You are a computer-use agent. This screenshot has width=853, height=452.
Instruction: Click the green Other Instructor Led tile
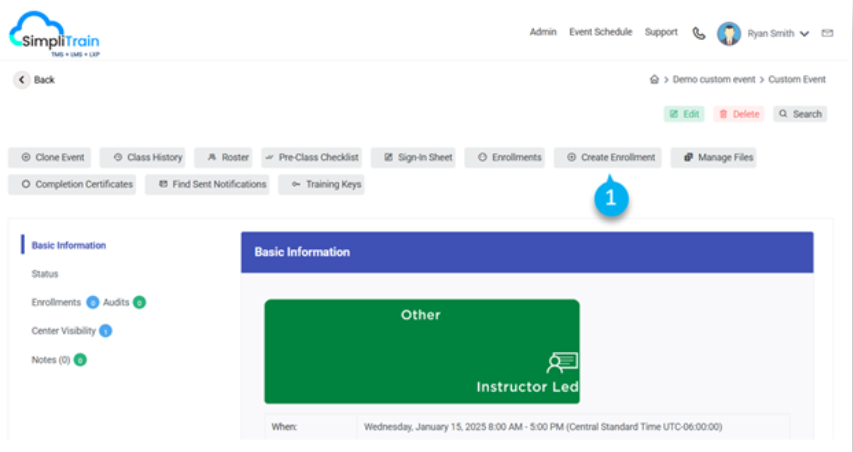(x=422, y=351)
